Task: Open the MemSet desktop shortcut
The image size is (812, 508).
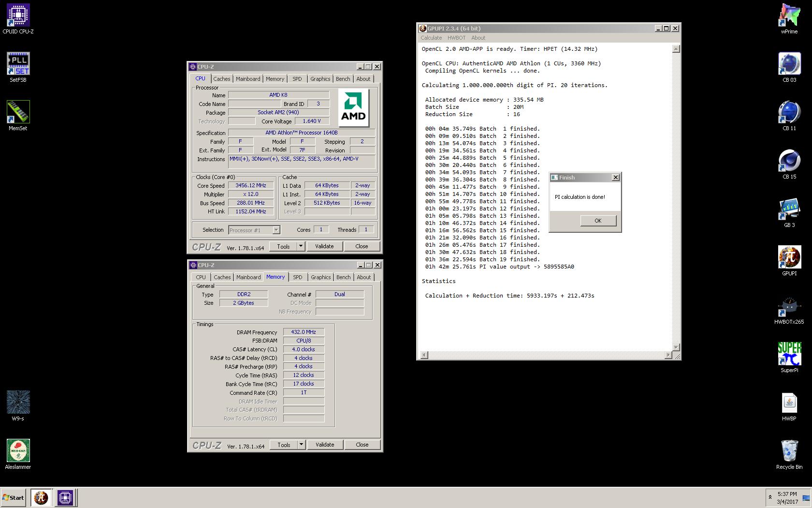Action: tap(18, 116)
